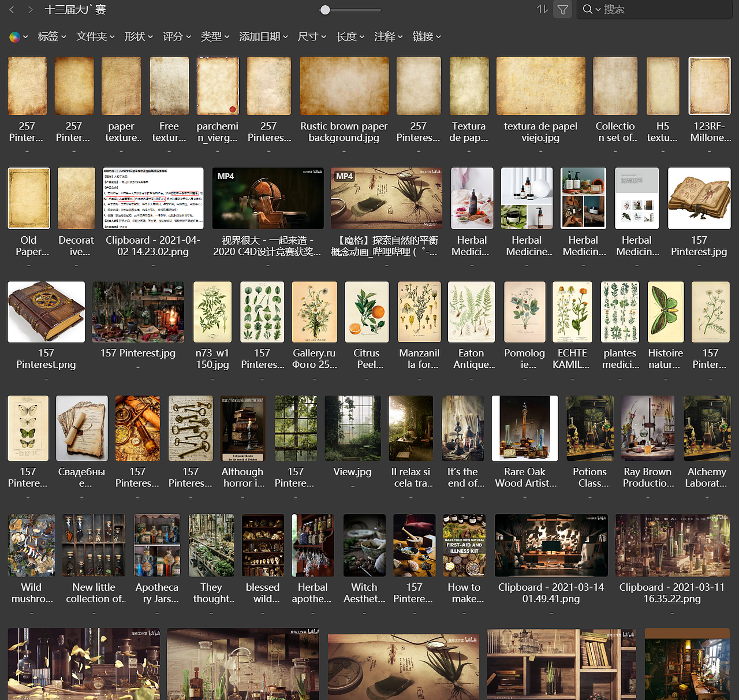Image resolution: width=739 pixels, height=700 pixels.
Task: Select the 123RF Millone framed paper thumbnail
Action: point(710,86)
